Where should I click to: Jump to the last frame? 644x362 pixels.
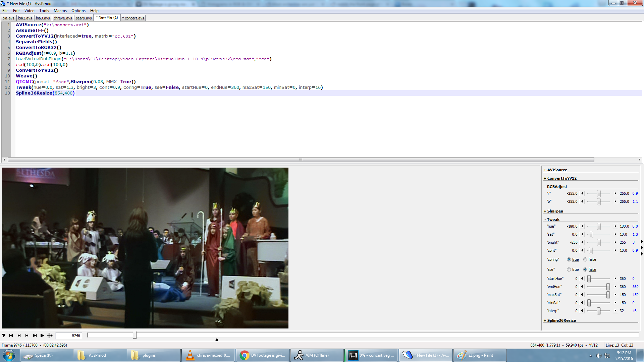pyautogui.click(x=35, y=336)
